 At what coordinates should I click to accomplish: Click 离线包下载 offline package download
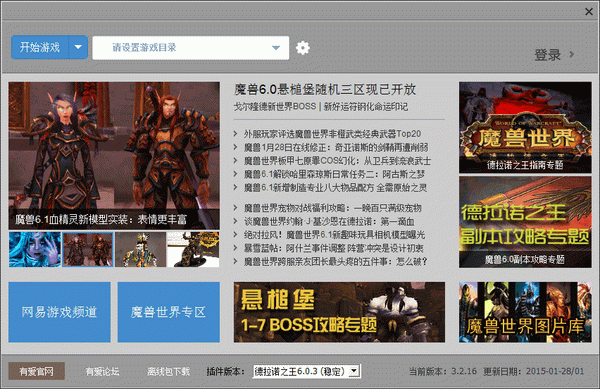(168, 371)
